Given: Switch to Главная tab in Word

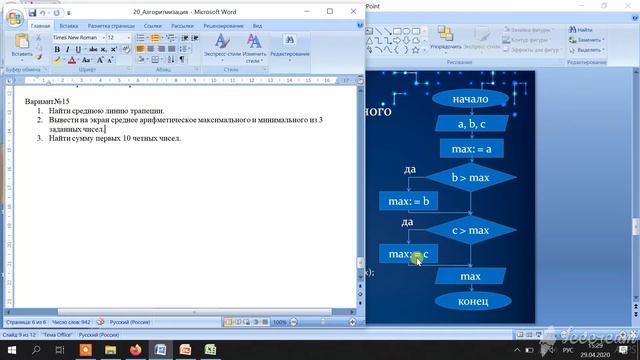Looking at the screenshot, I should point(40,26).
